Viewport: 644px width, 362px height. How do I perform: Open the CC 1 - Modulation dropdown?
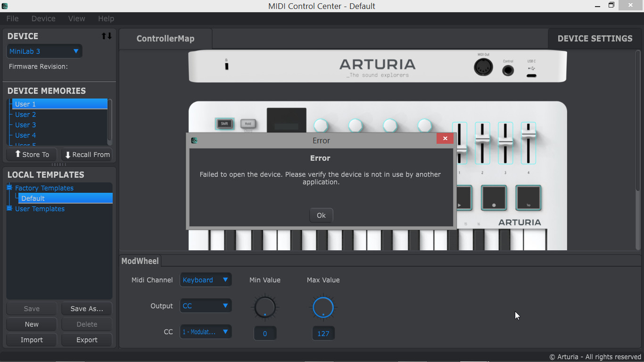coord(206,332)
